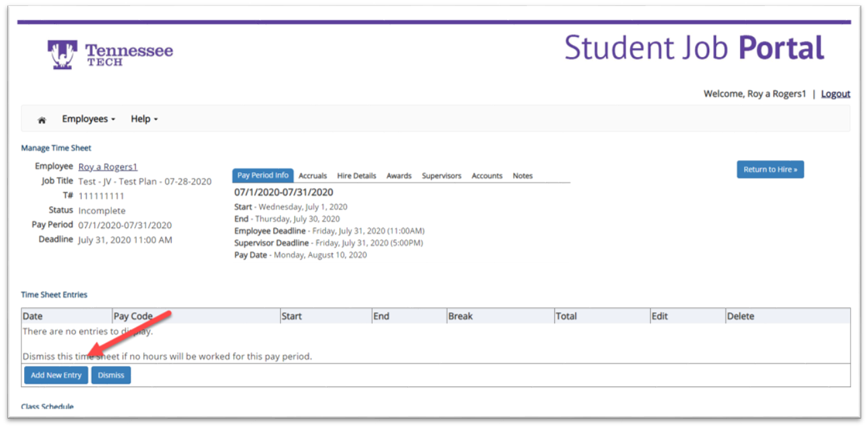Click the Add New Entry button
The width and height of the screenshot is (868, 428).
tap(56, 375)
